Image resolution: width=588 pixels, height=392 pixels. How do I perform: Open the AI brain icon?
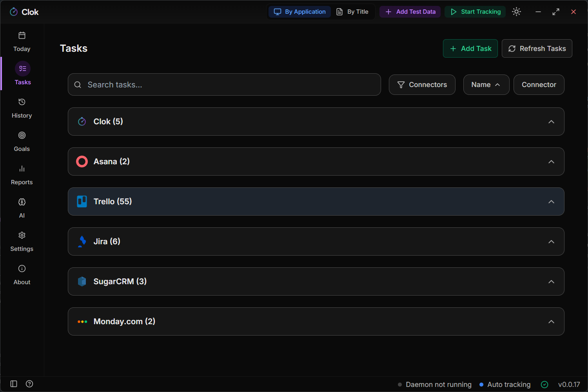tap(22, 202)
